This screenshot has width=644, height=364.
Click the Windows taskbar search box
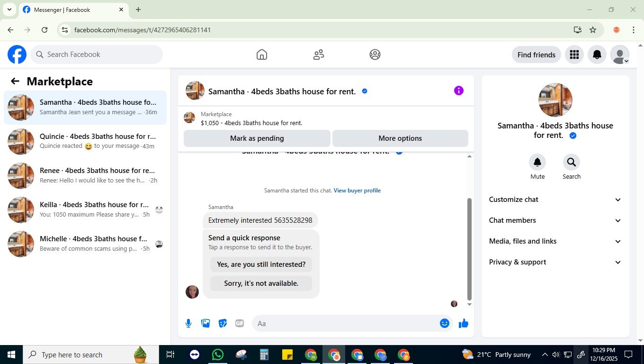tap(91, 355)
